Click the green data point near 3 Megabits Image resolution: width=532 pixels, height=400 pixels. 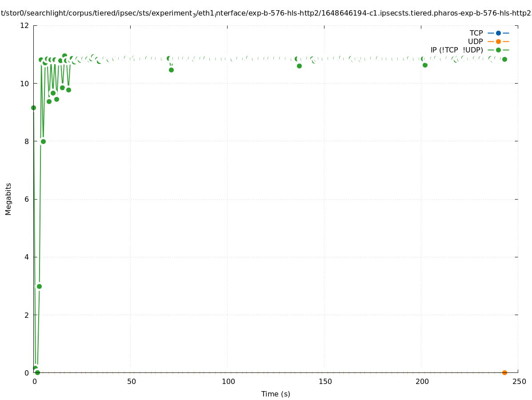pos(39,286)
